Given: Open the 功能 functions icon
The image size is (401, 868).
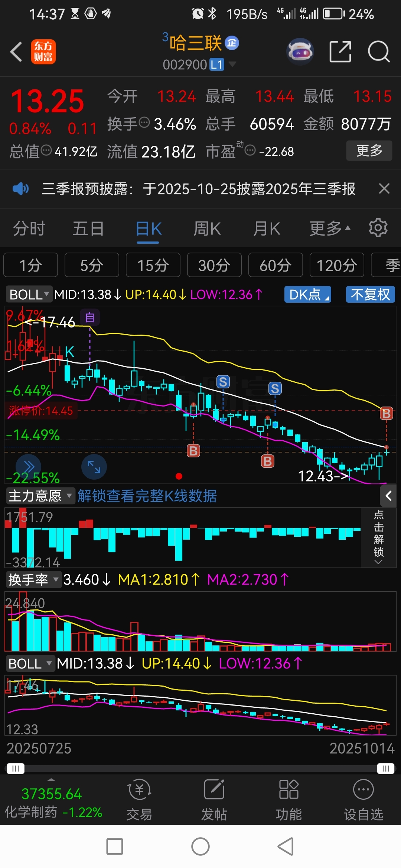Looking at the screenshot, I should [288, 799].
